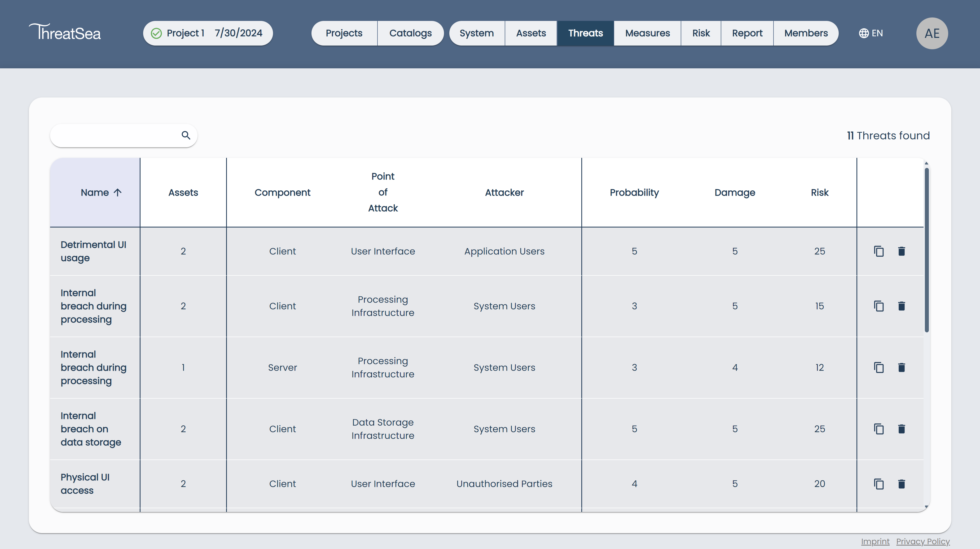Image resolution: width=980 pixels, height=549 pixels.
Task: Open the Imprint link
Action: pos(875,541)
